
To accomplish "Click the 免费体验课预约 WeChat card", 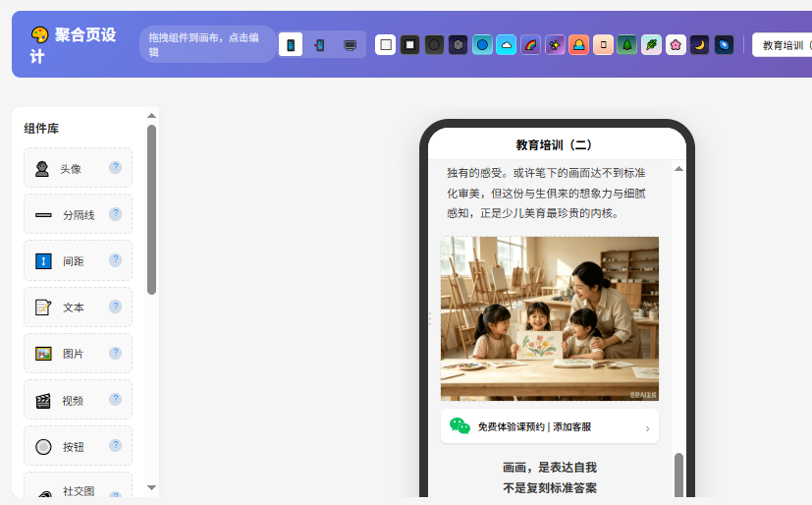I will [550, 426].
